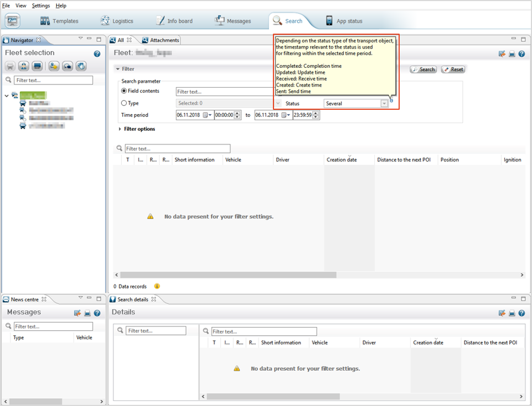
Task: Open the Settings menu
Action: (41, 6)
